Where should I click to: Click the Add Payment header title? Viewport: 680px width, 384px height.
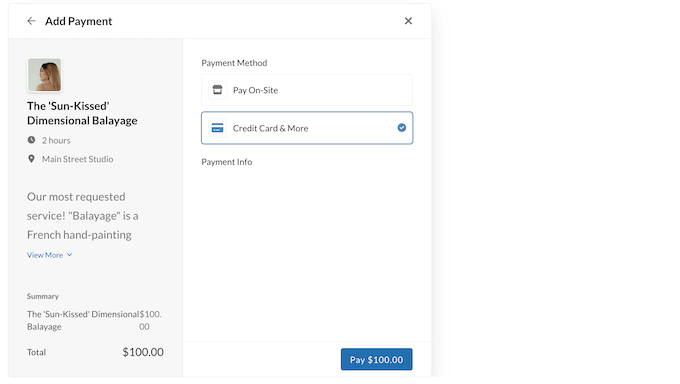coord(78,21)
